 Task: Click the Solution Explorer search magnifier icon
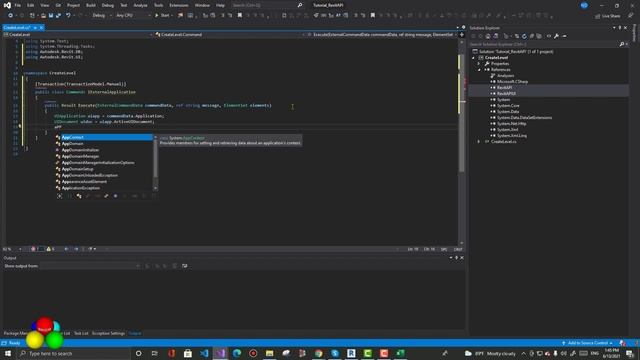click(x=622, y=44)
